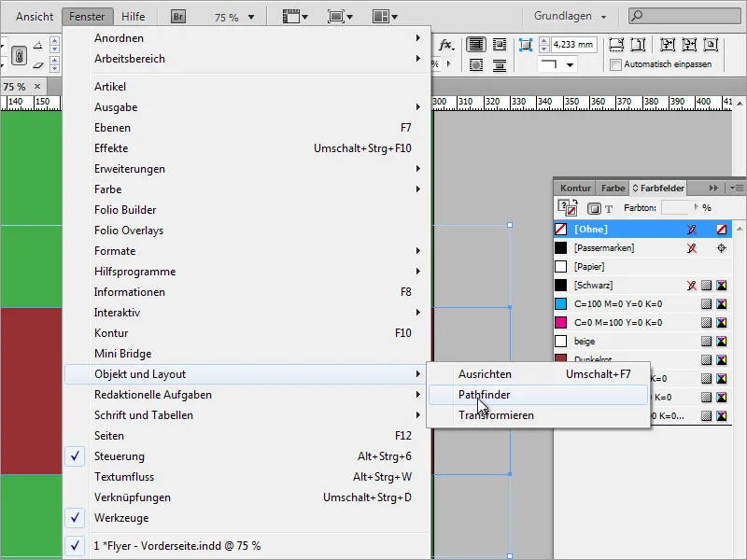The width and height of the screenshot is (747, 560).
Task: Collapse panel with double-arrow icon
Action: click(713, 189)
